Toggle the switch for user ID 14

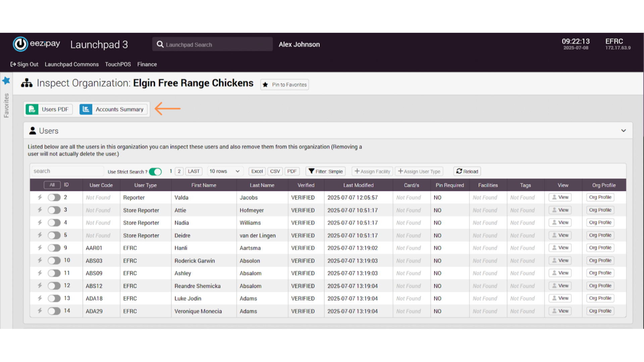pos(54,311)
